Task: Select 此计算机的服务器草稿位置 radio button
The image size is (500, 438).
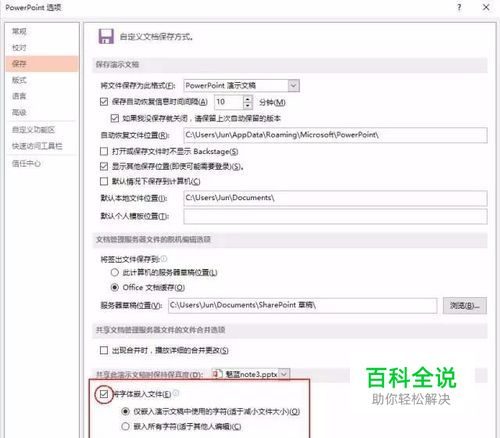Action: coord(115,272)
